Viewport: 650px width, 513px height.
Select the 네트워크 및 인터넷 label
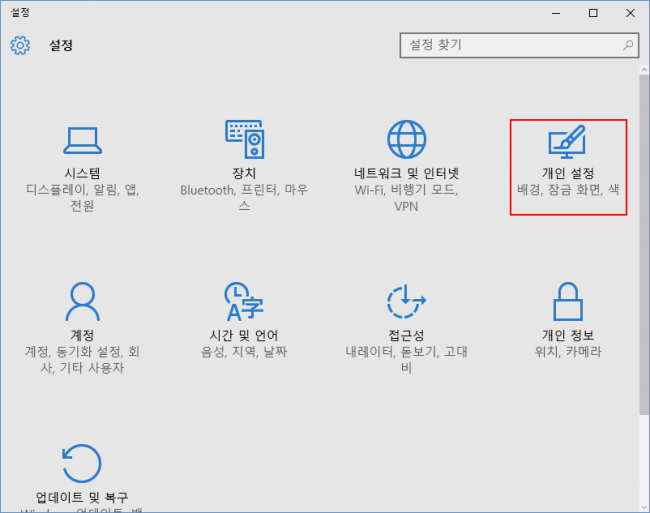click(406, 173)
